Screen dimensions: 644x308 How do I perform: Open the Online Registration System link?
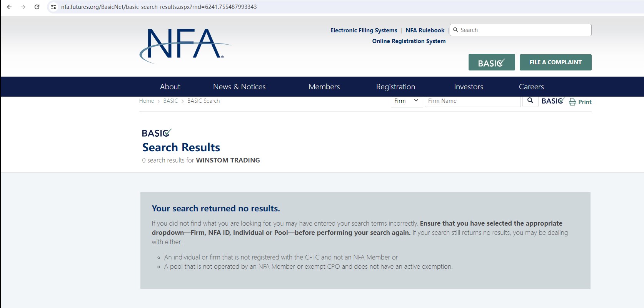pyautogui.click(x=409, y=41)
